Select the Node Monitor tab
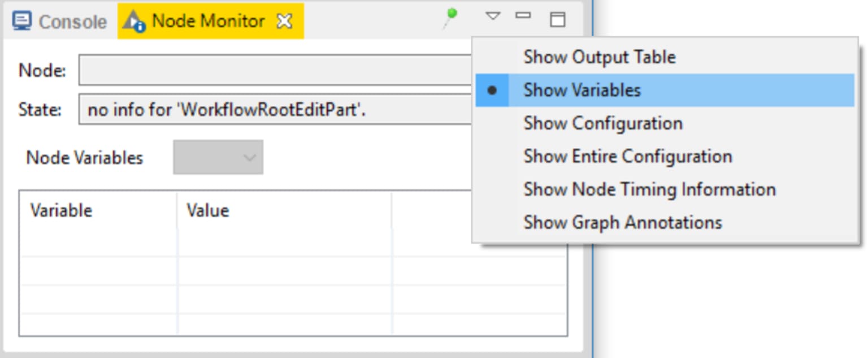Image resolution: width=868 pixels, height=358 pixels. tap(209, 21)
